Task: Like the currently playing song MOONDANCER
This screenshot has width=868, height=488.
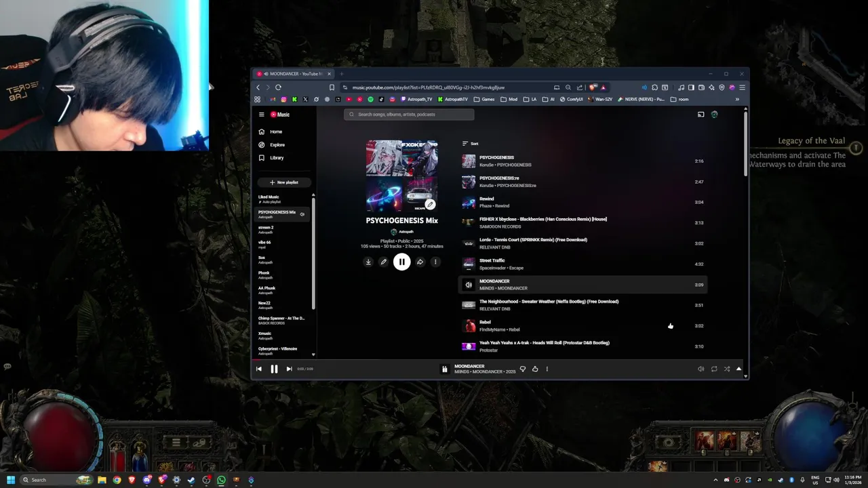Action: pyautogui.click(x=535, y=369)
